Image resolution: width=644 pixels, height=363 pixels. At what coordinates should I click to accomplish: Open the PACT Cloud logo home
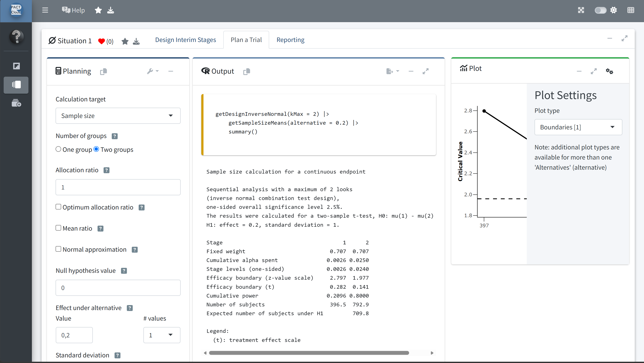16,10
